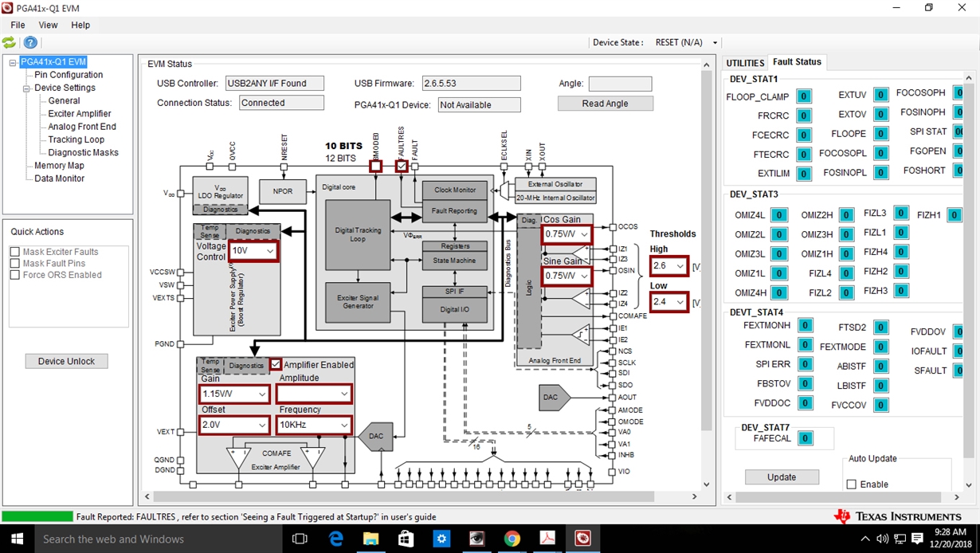Click the EVM Status horizontal scrollbar

(x=420, y=496)
